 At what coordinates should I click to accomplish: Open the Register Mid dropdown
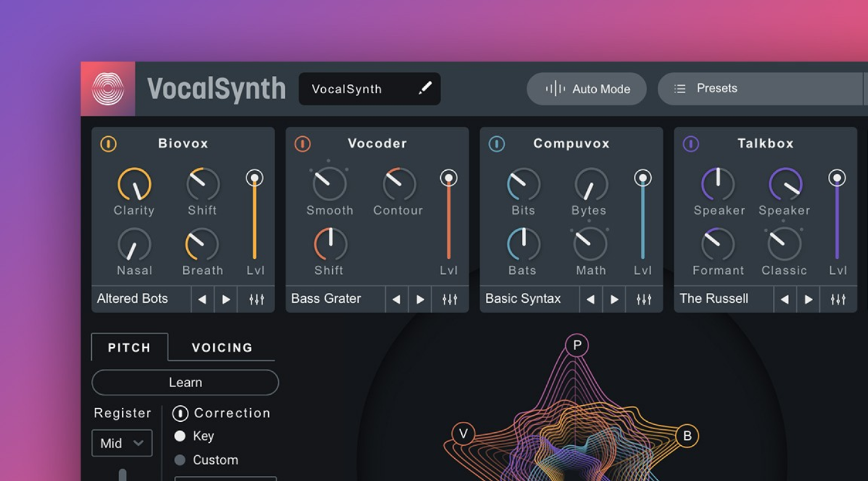(122, 443)
